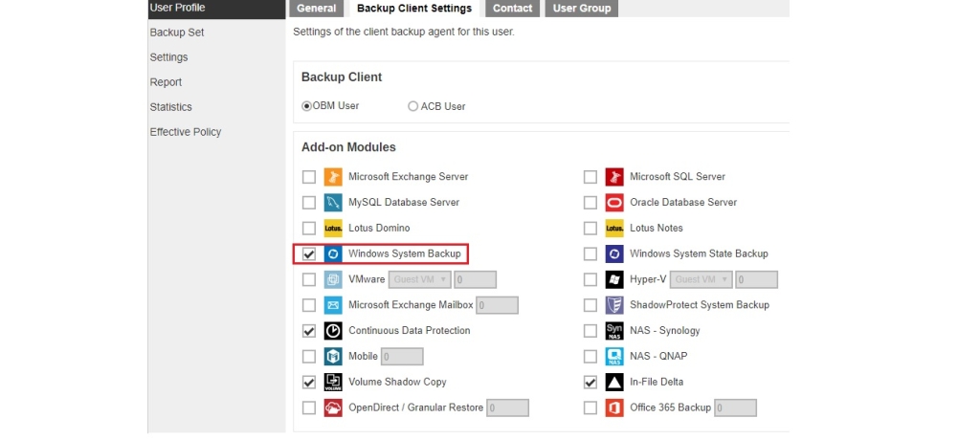980x440 pixels.
Task: Click the OpenDirect / Granular Restore cloud icon
Action: point(333,407)
